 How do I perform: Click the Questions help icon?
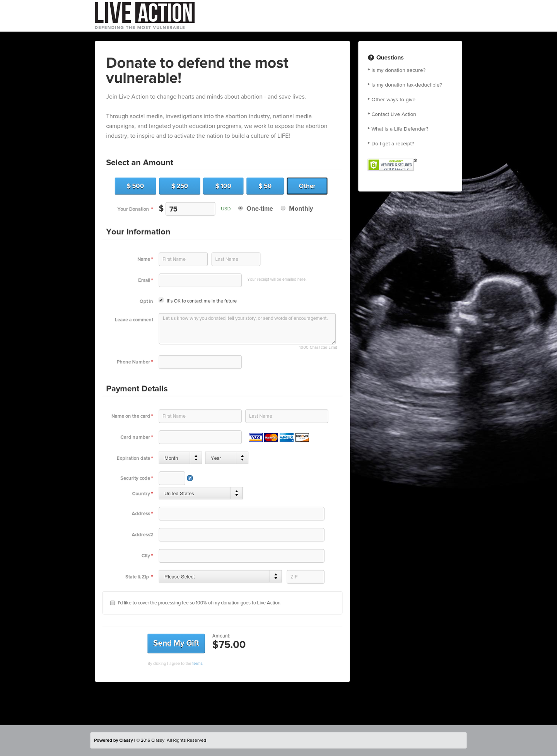(371, 58)
